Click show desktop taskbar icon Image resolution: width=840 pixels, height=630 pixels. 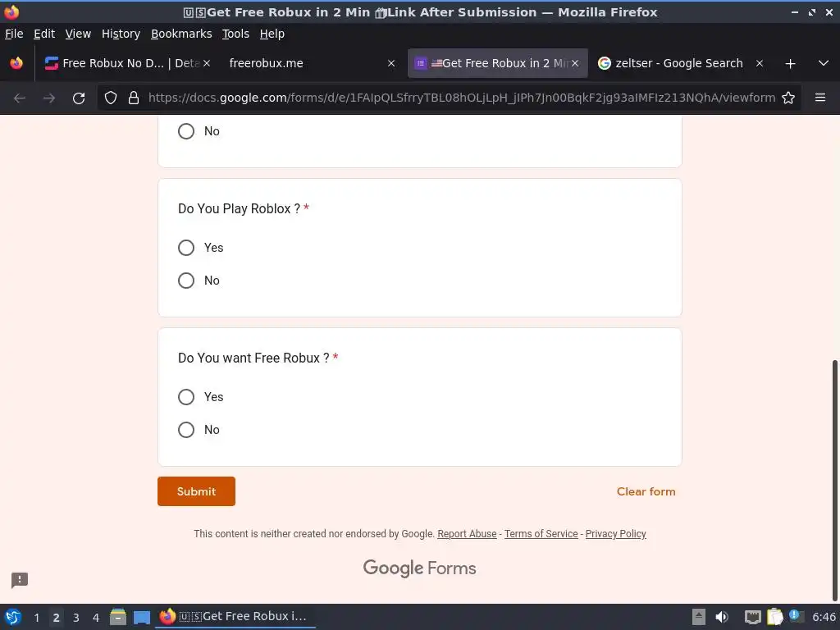click(141, 617)
